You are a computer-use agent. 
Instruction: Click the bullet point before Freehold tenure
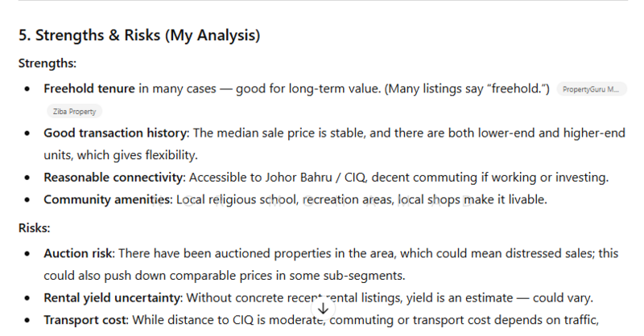coord(29,88)
